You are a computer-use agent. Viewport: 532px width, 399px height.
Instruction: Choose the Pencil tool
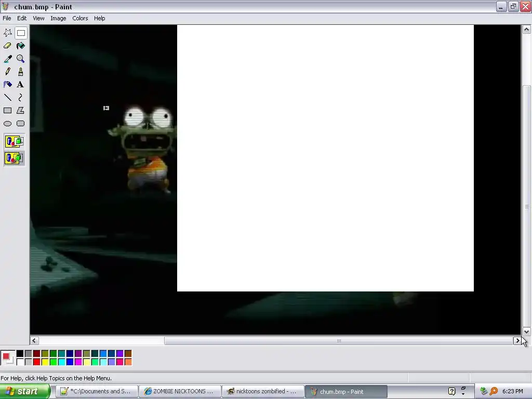click(x=7, y=72)
